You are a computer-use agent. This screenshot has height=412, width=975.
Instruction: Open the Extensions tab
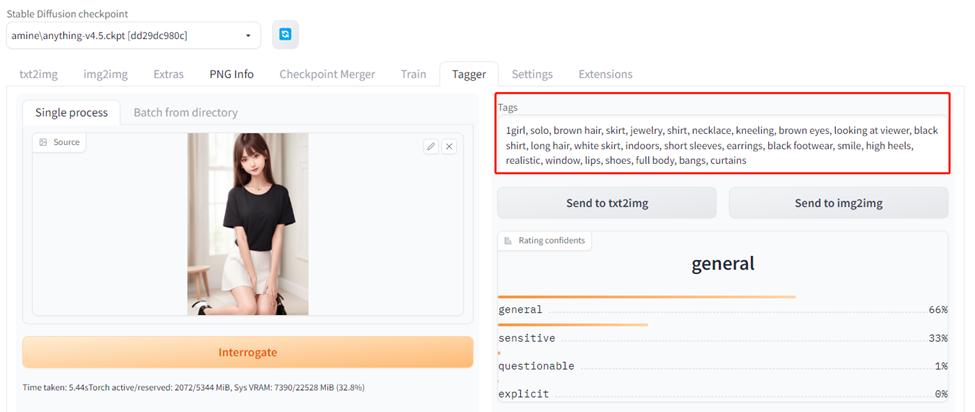pyautogui.click(x=606, y=74)
